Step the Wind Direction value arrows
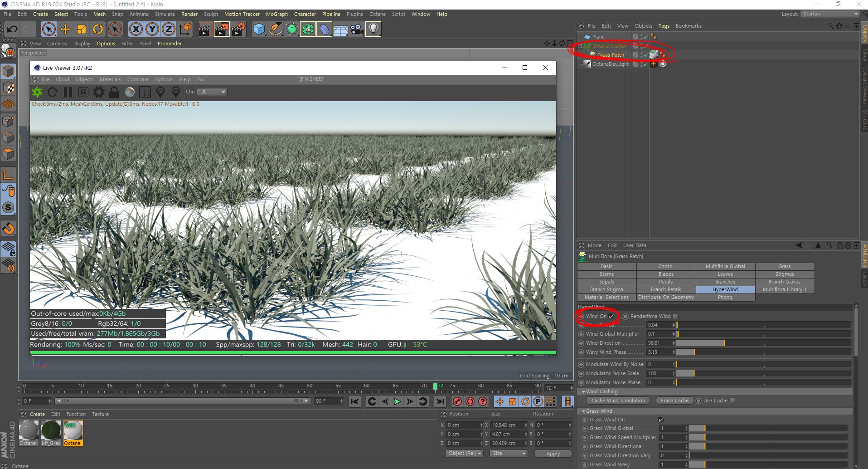868x469 pixels. point(674,343)
